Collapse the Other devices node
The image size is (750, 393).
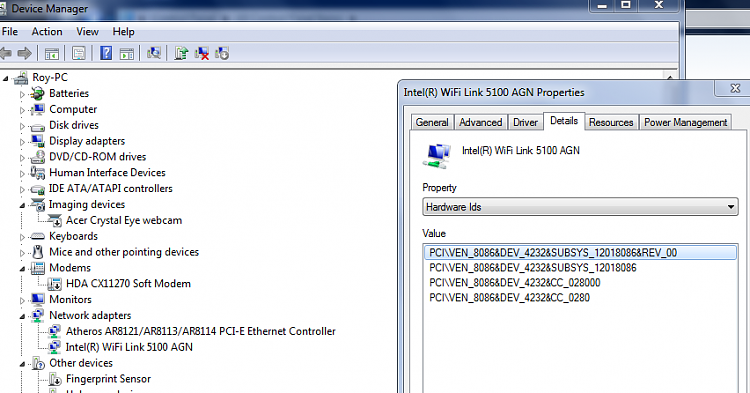pyautogui.click(x=22, y=364)
